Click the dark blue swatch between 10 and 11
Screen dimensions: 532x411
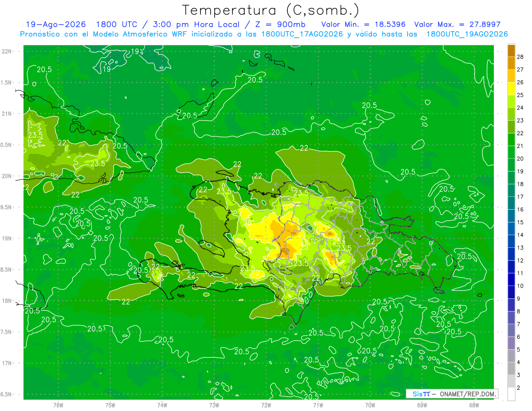point(511,279)
